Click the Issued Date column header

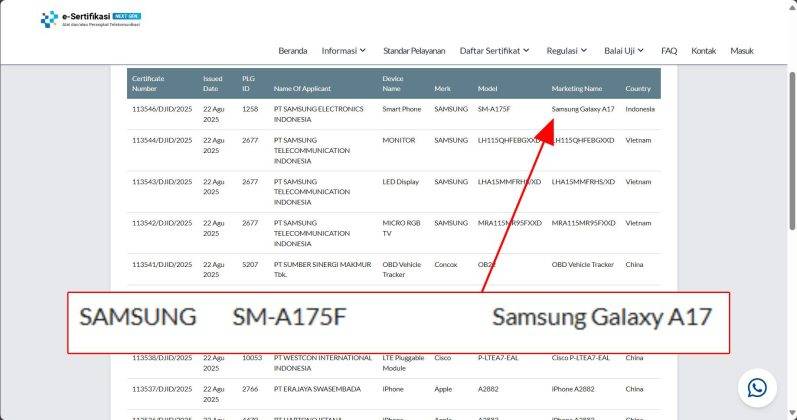[212, 83]
